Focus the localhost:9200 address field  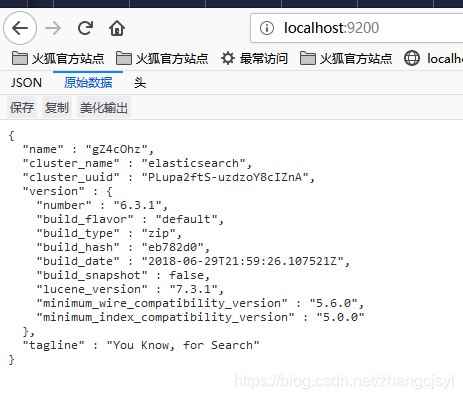pyautogui.click(x=357, y=28)
